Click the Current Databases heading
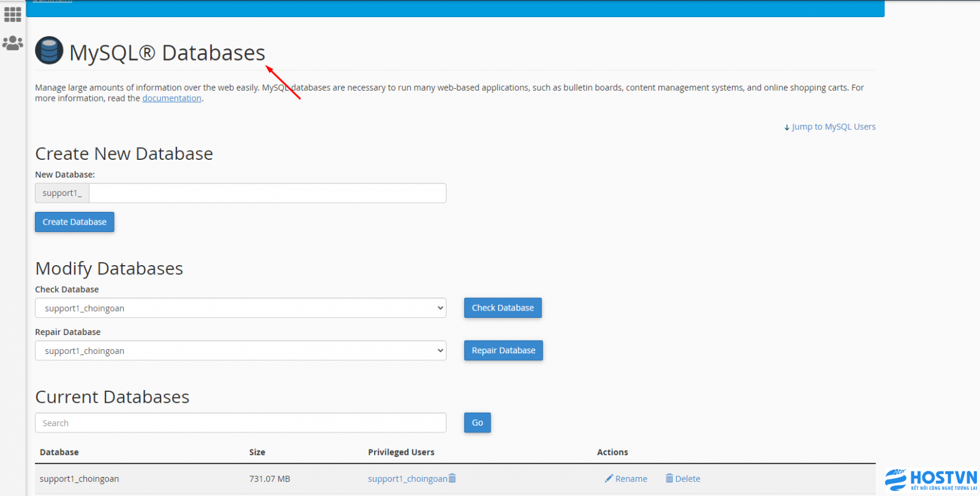 tap(112, 397)
